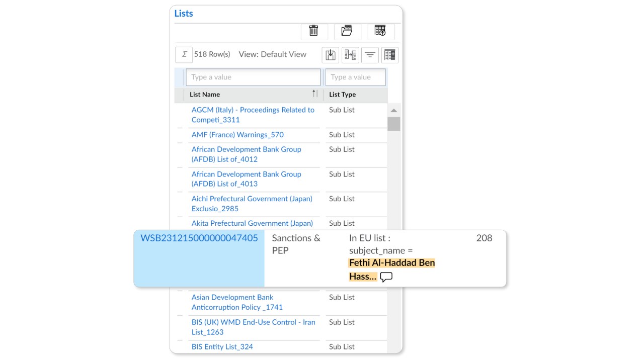
Task: Open AFDB List of_4012 link
Action: tap(246, 154)
